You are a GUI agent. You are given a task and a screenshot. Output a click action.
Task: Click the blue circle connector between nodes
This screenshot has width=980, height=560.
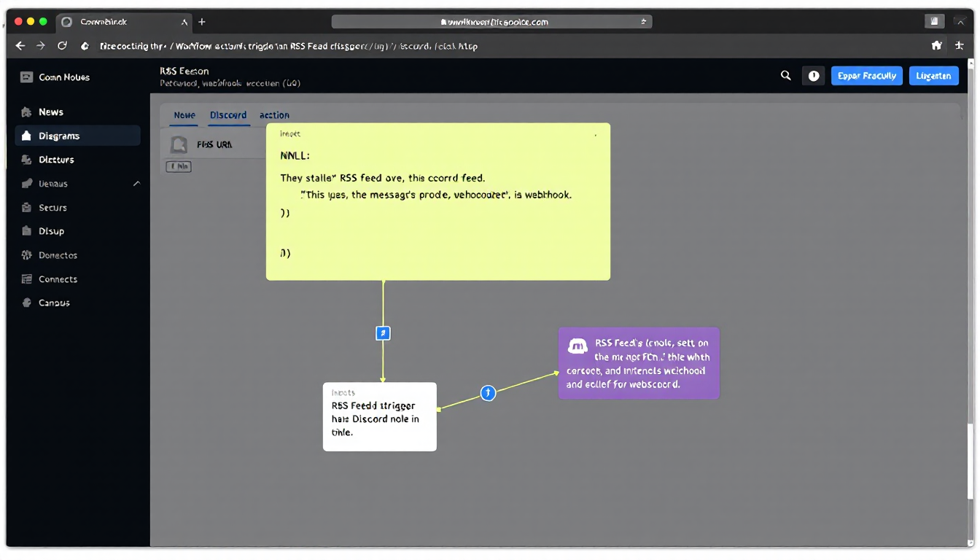[489, 393]
